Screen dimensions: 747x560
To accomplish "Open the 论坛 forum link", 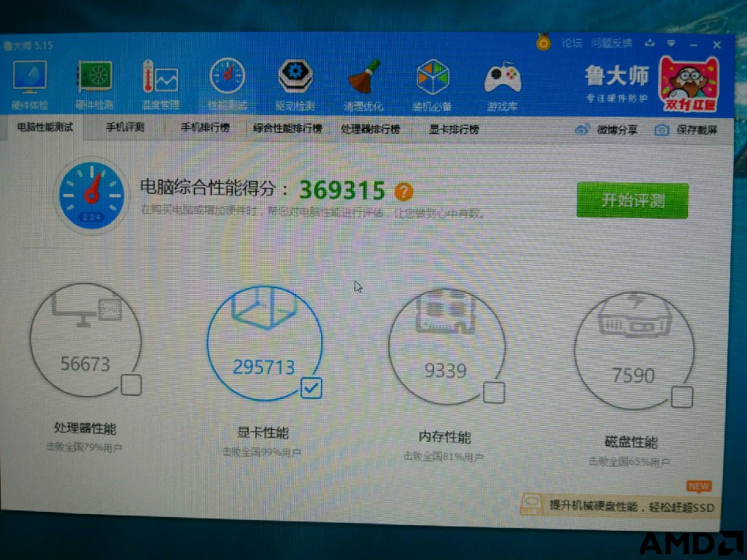I will pos(572,43).
